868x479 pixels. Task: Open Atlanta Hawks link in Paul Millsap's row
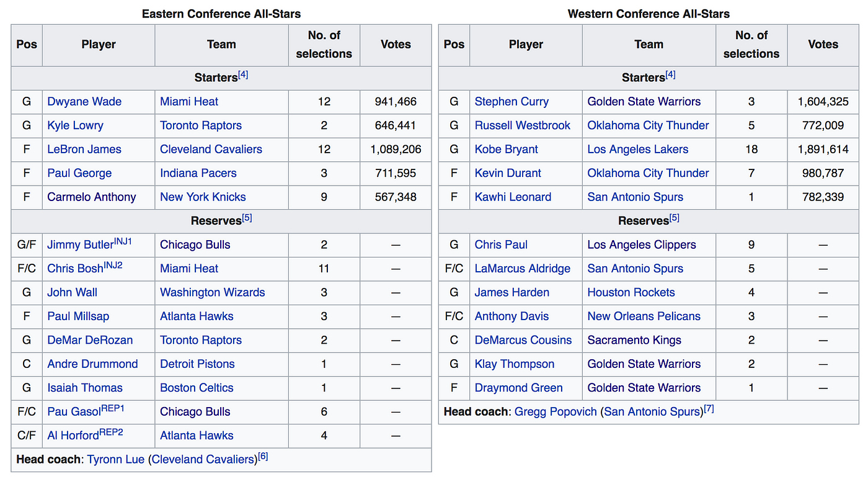coord(197,316)
